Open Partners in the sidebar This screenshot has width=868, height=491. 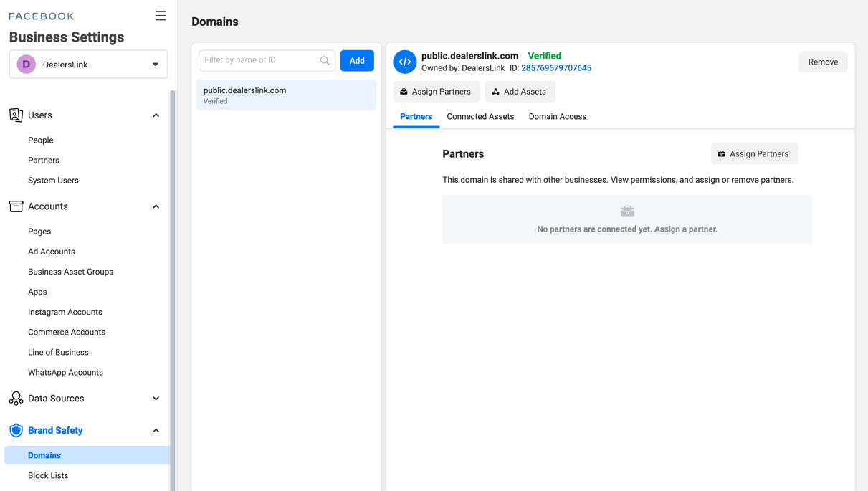[x=44, y=161]
